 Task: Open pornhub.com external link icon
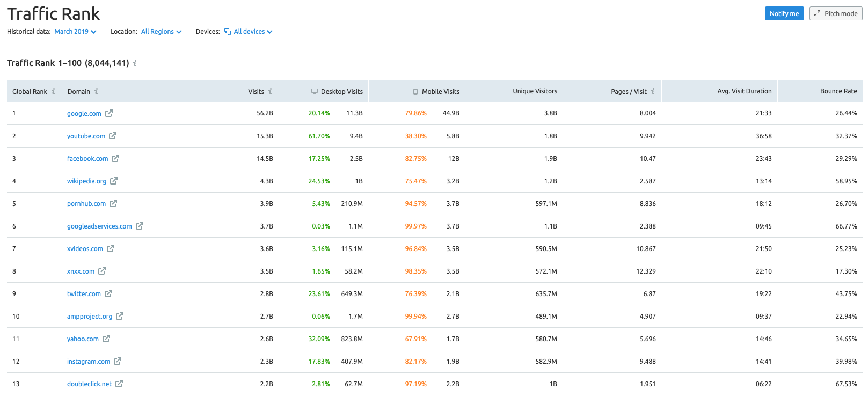pyautogui.click(x=113, y=203)
